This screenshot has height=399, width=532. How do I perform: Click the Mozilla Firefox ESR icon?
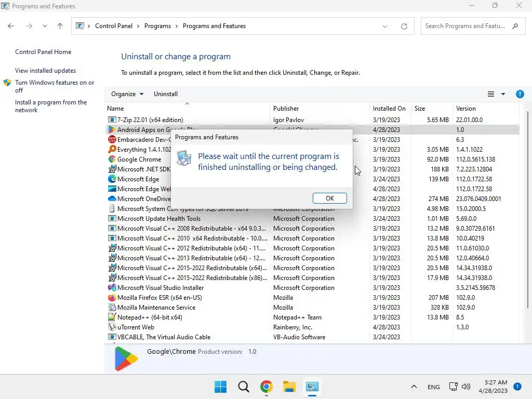click(x=112, y=297)
